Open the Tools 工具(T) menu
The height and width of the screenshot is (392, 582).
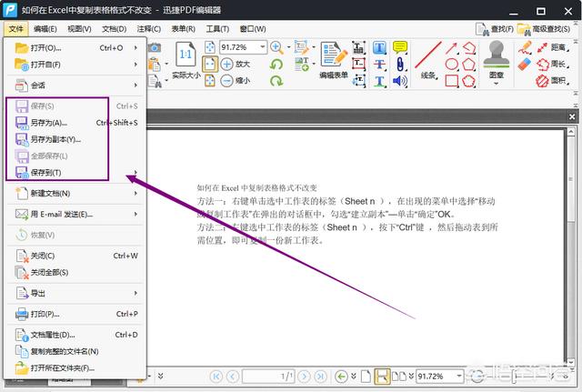[x=217, y=29]
